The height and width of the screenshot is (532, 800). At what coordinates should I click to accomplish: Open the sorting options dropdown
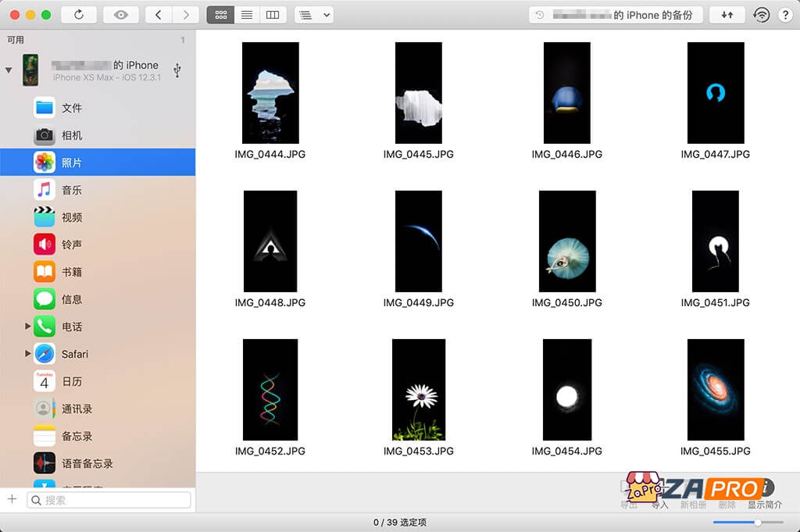tap(313, 14)
